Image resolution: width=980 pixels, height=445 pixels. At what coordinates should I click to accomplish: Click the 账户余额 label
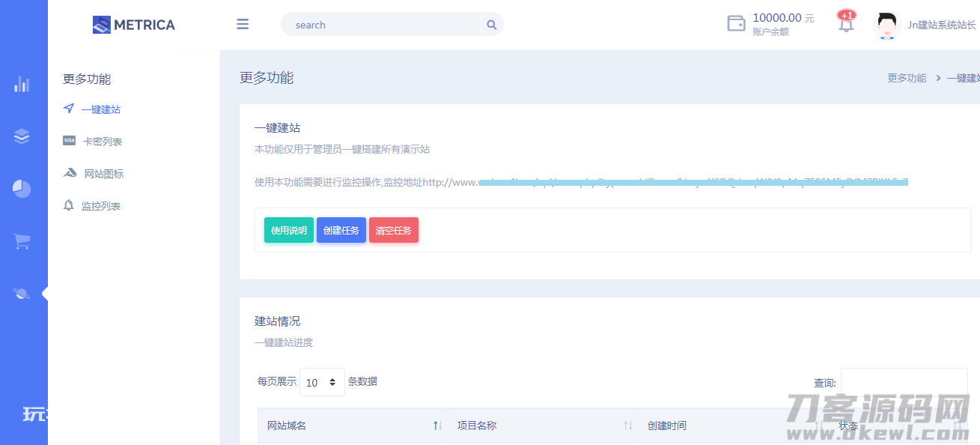[770, 32]
